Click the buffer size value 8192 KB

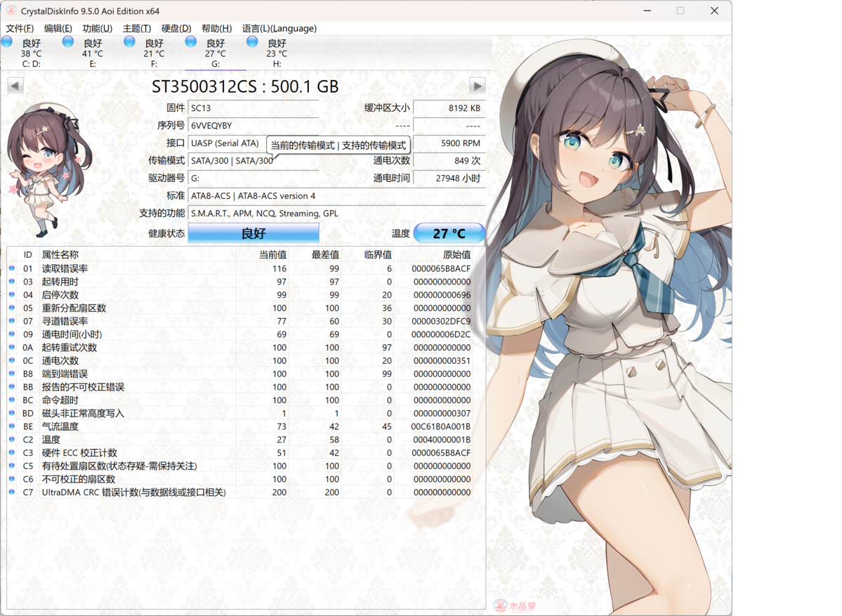(449, 108)
